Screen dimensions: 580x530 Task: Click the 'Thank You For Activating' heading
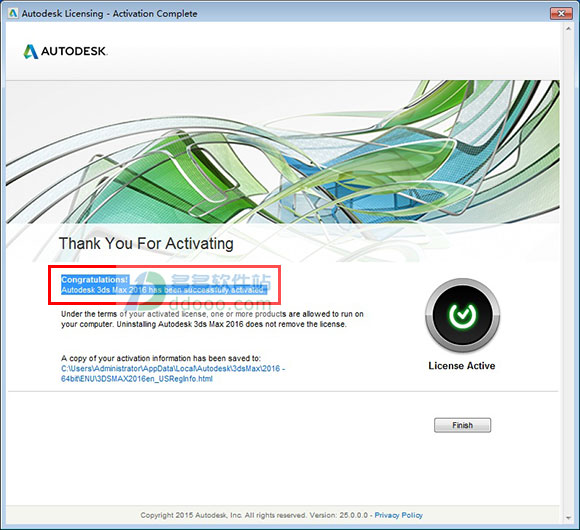[146, 243]
